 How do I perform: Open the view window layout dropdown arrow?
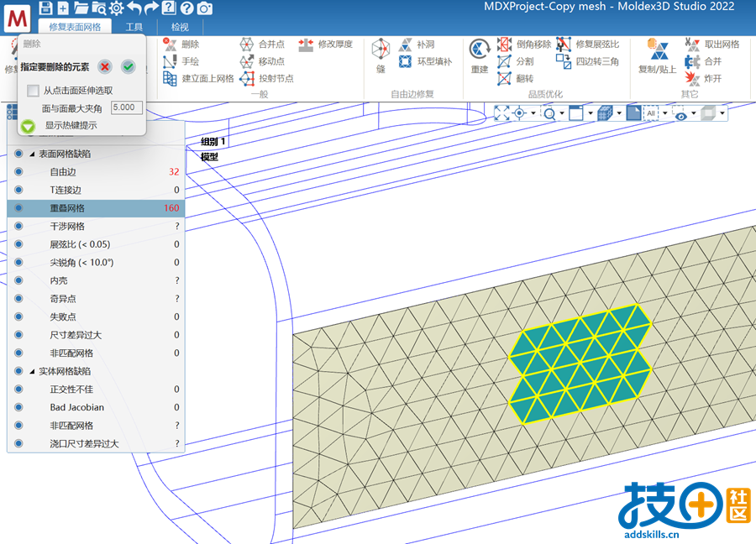pyautogui.click(x=591, y=113)
